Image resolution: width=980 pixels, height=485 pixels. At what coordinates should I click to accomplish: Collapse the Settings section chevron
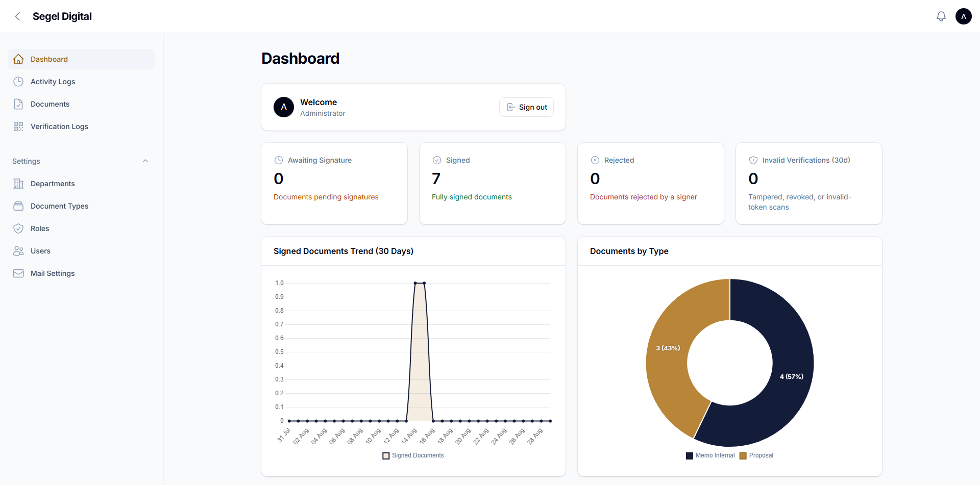click(x=145, y=161)
